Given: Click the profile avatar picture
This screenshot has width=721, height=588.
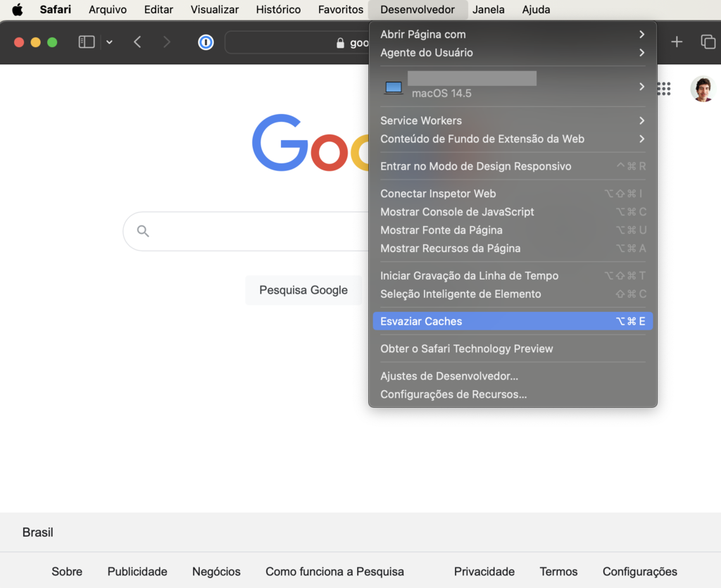Looking at the screenshot, I should click(702, 89).
